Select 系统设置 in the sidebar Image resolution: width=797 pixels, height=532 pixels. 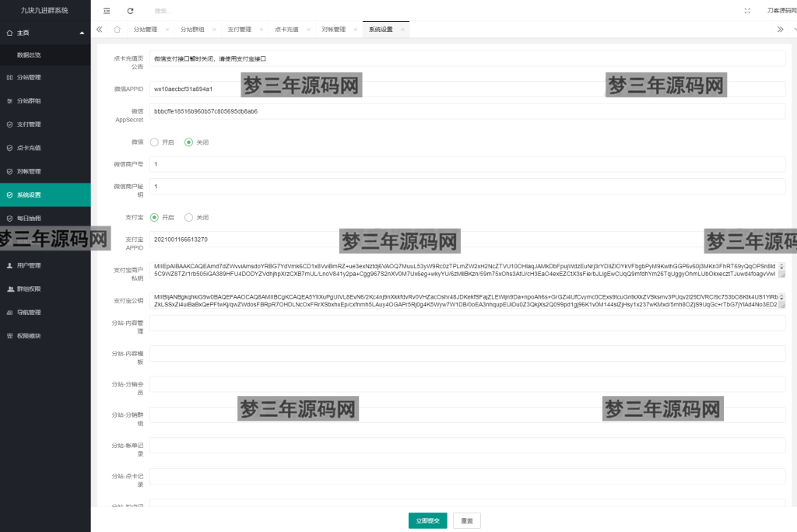pos(45,195)
